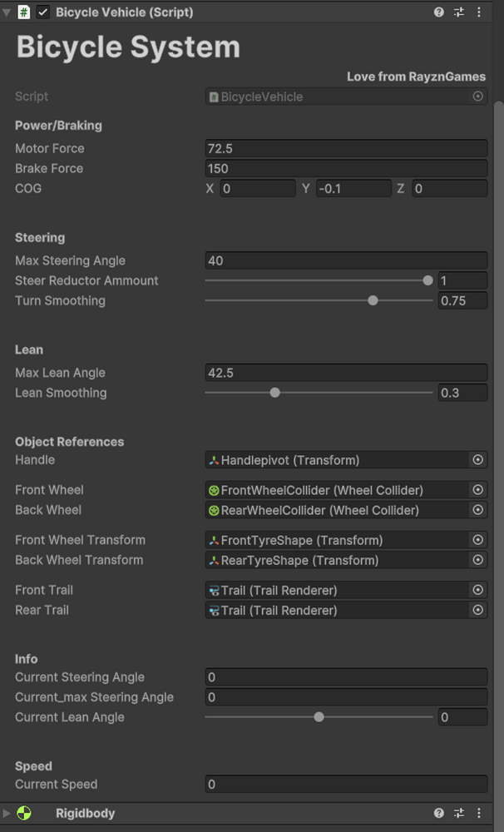
Task: Click object picker for Front Wheel field
Action: point(478,490)
